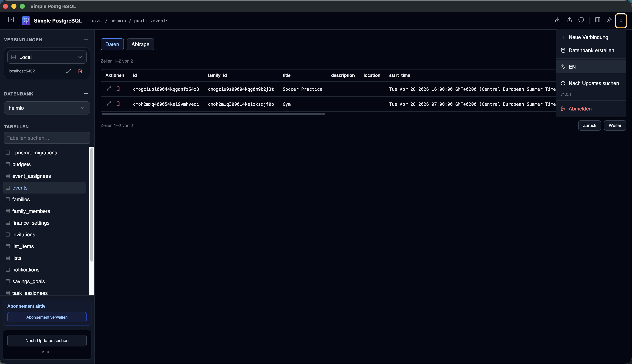Delete the Gym row
Screen dimensions: 632x364
click(119, 104)
